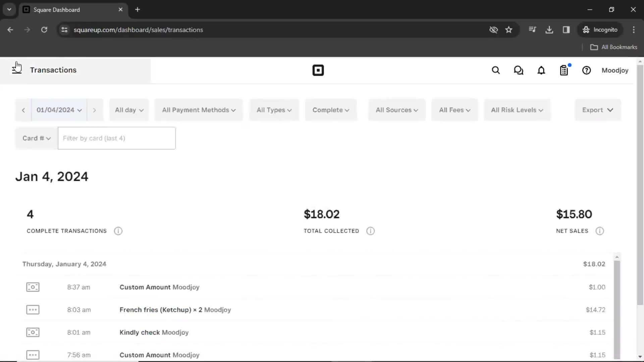Image resolution: width=644 pixels, height=362 pixels.
Task: Open the All Bookmarks folder
Action: 614,47
